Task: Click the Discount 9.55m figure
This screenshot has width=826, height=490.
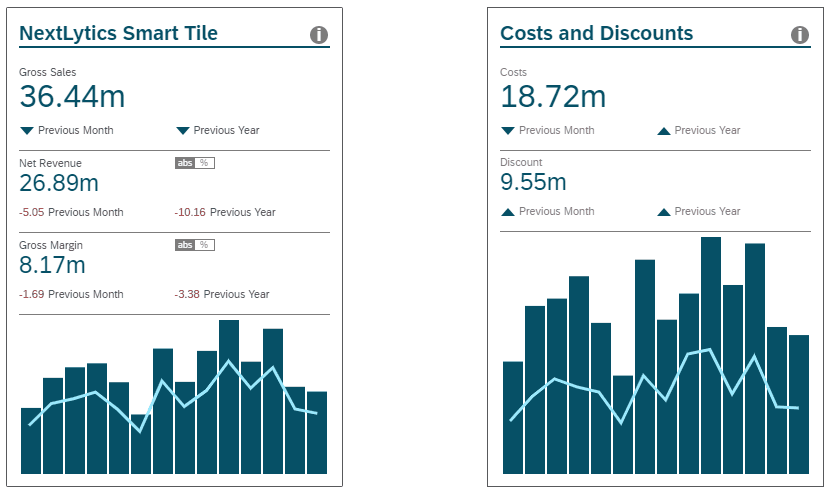Action: [x=533, y=182]
